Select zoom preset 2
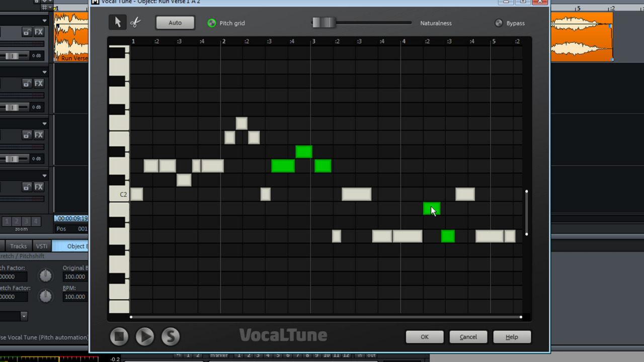 tap(17, 221)
